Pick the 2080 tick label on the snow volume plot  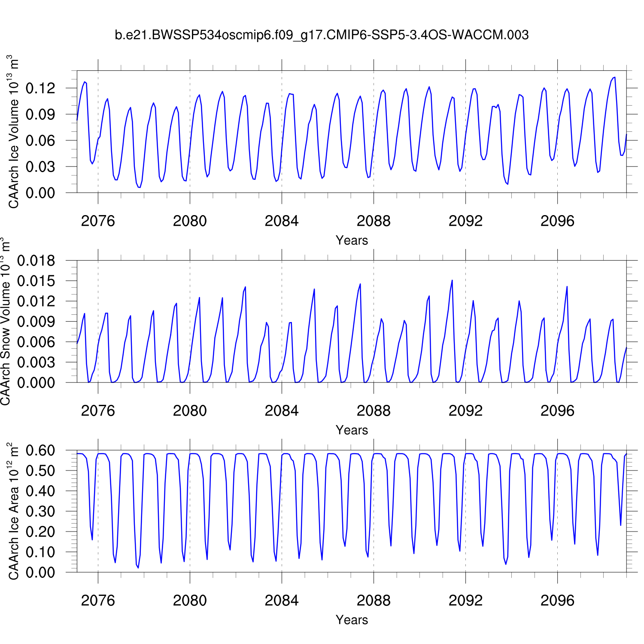point(190,411)
